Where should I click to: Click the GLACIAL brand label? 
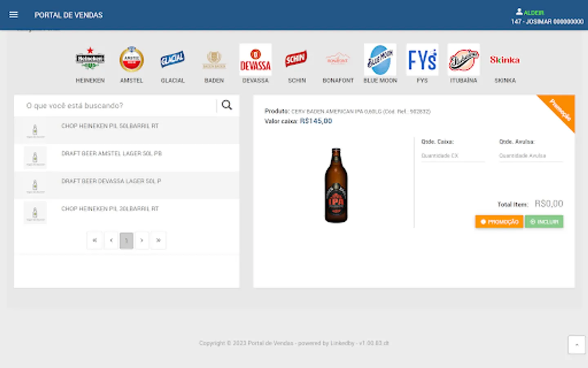coord(173,81)
